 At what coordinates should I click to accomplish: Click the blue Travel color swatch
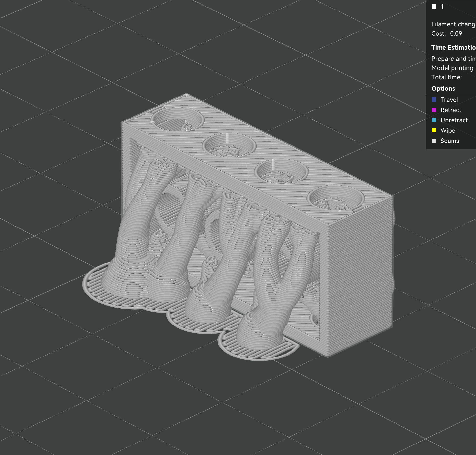434,100
